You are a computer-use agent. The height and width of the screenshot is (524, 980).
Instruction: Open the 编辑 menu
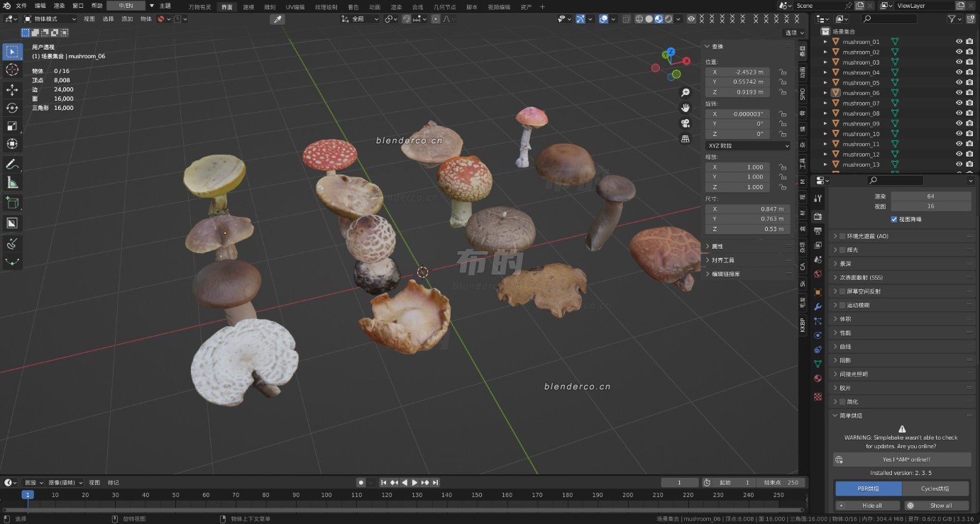40,6
